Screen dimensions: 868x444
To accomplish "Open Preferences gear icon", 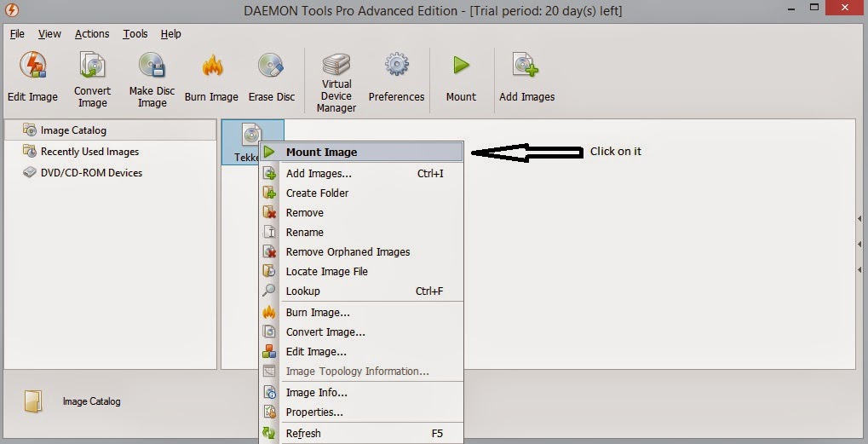I will pyautogui.click(x=396, y=65).
